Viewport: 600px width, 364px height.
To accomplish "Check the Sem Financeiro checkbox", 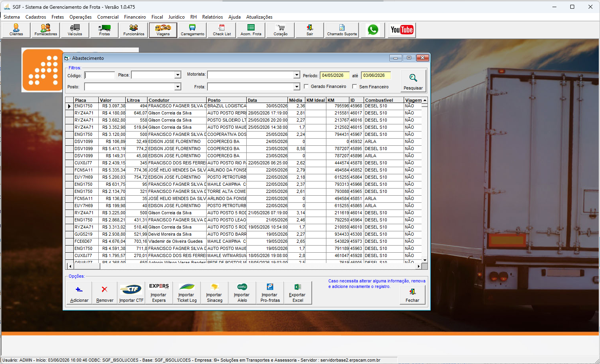I will (x=355, y=86).
